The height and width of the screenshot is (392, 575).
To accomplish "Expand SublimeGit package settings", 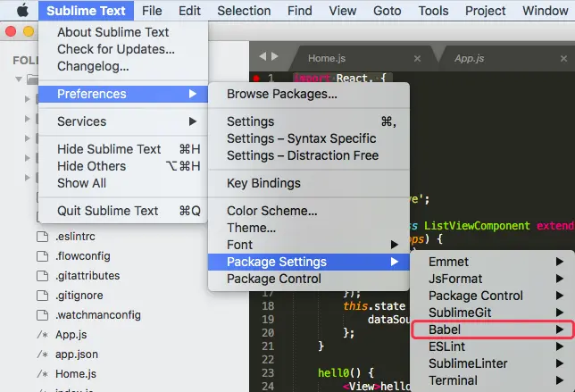I will coord(493,313).
